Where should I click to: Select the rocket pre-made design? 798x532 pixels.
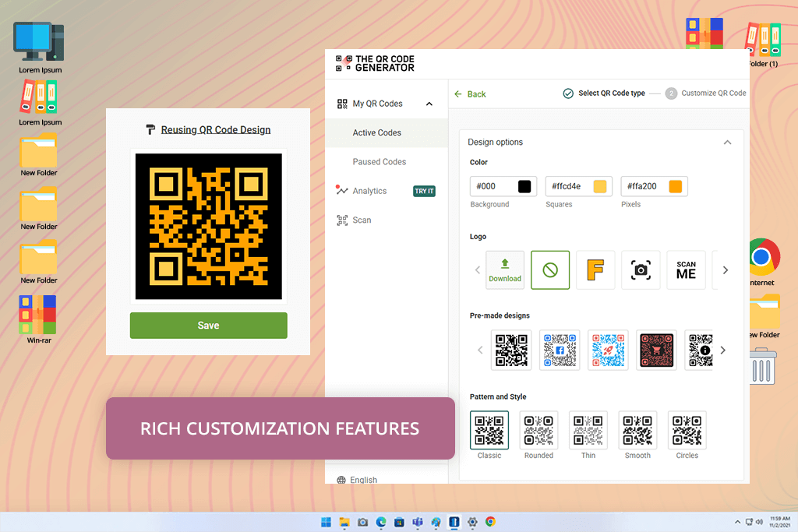tap(608, 350)
